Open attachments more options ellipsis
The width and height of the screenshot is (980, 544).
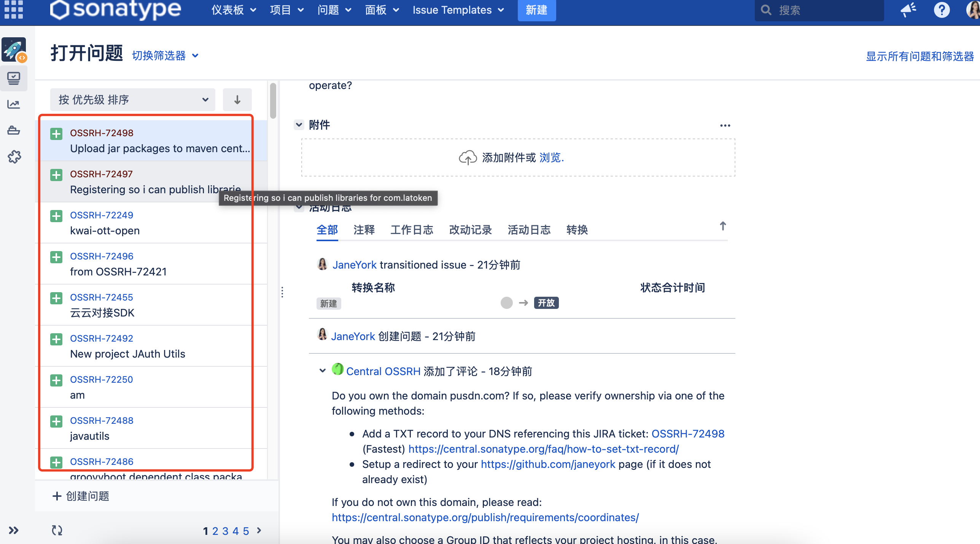pyautogui.click(x=725, y=126)
